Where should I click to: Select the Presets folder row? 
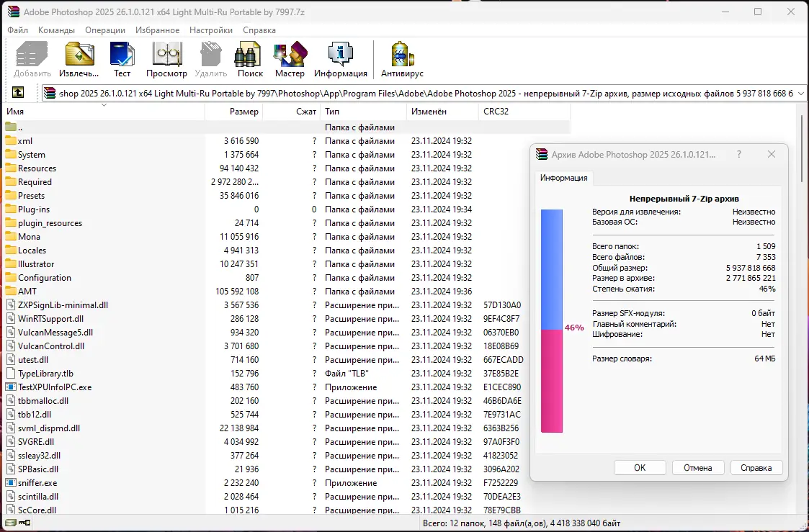point(287,195)
